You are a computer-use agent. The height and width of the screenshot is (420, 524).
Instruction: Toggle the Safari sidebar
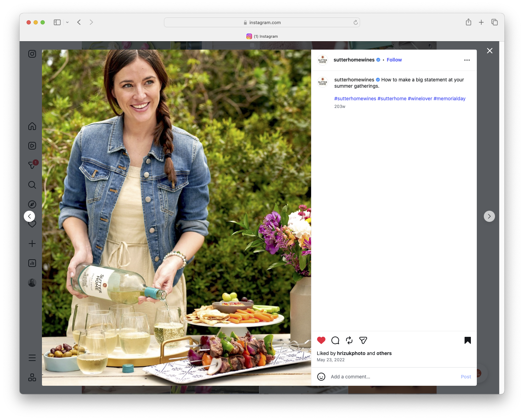tap(57, 22)
